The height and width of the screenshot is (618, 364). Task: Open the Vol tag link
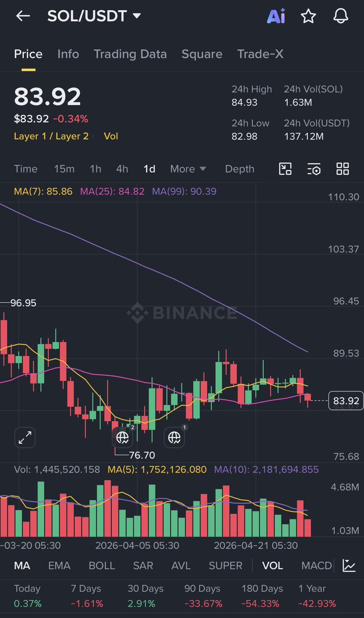[111, 137]
